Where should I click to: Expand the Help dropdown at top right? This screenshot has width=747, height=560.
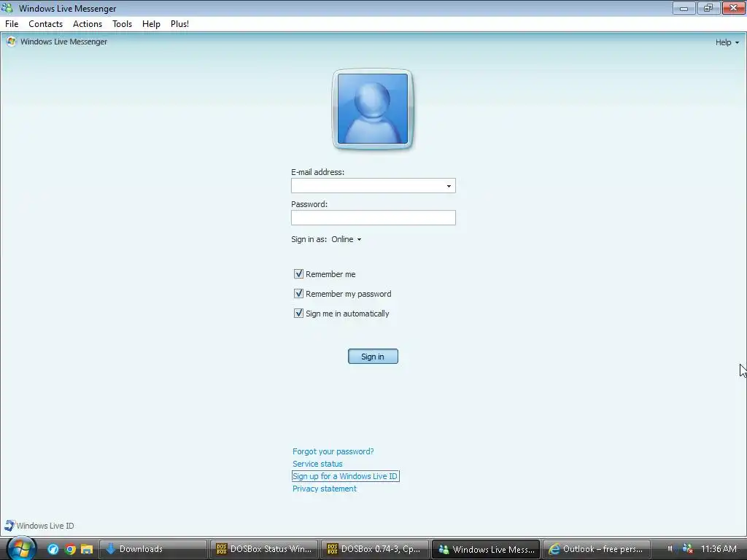[727, 42]
